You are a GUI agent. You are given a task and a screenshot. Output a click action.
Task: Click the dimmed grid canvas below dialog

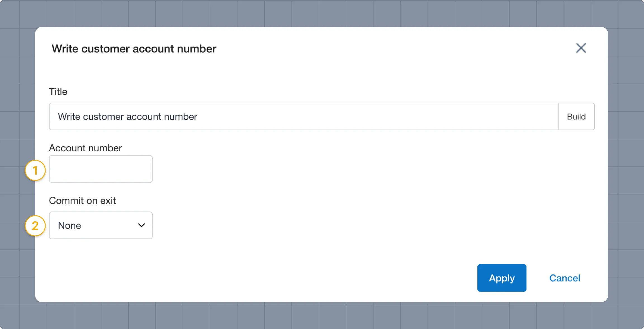321,316
